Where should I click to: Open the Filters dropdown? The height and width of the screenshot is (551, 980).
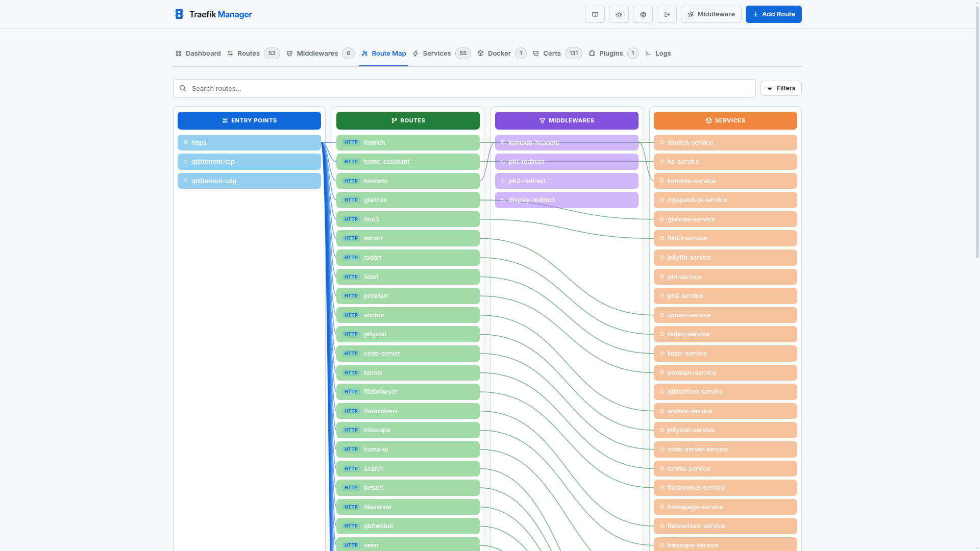point(780,88)
